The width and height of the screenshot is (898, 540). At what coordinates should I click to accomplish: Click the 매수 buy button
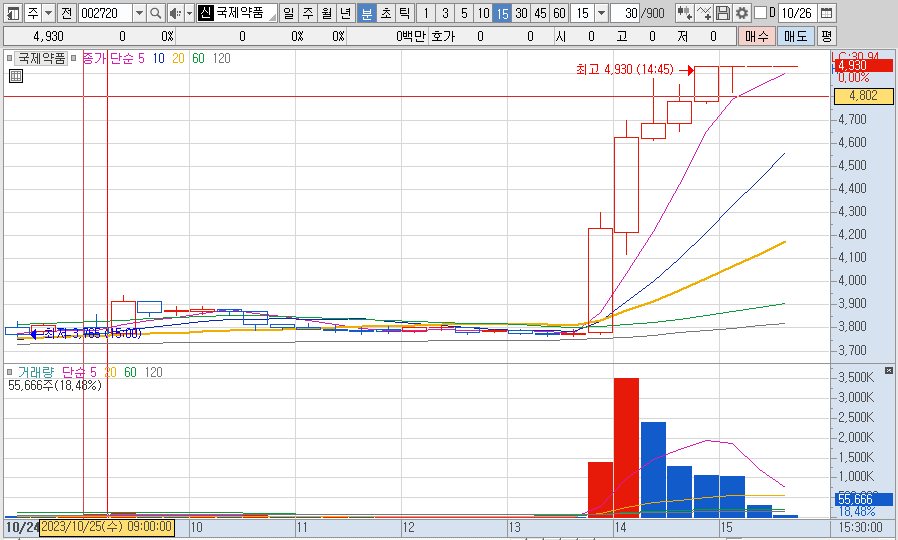(757, 36)
